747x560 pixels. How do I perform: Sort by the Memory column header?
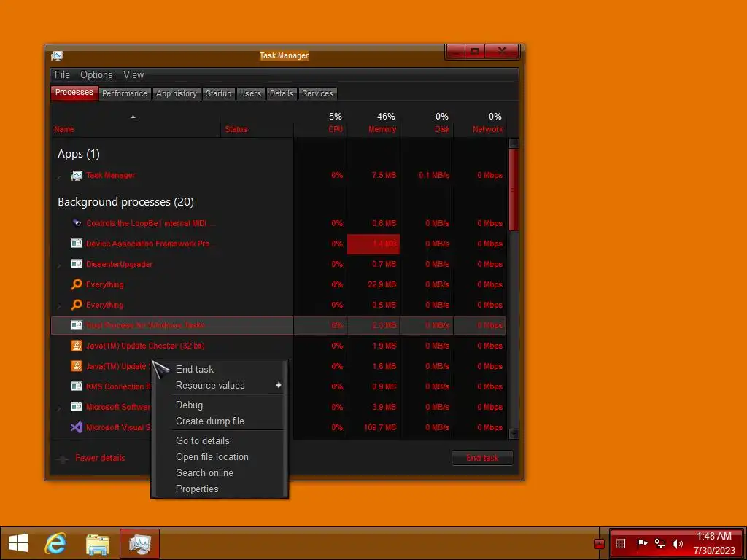coord(382,130)
